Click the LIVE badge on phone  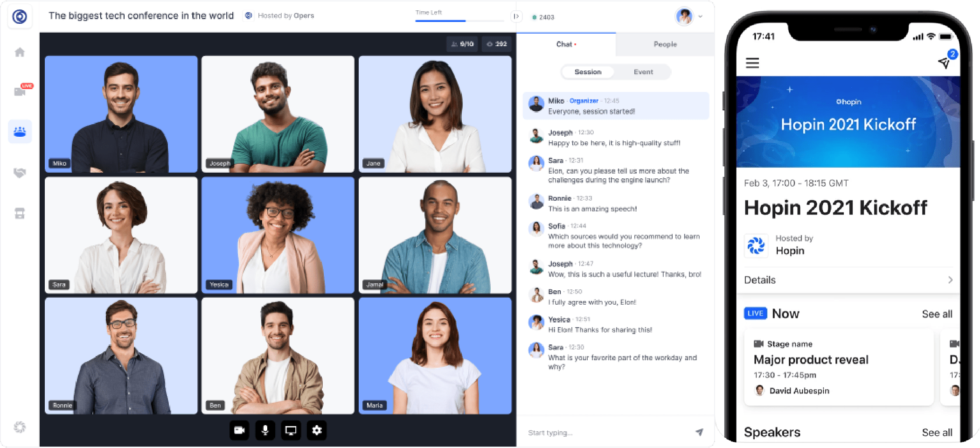755,313
